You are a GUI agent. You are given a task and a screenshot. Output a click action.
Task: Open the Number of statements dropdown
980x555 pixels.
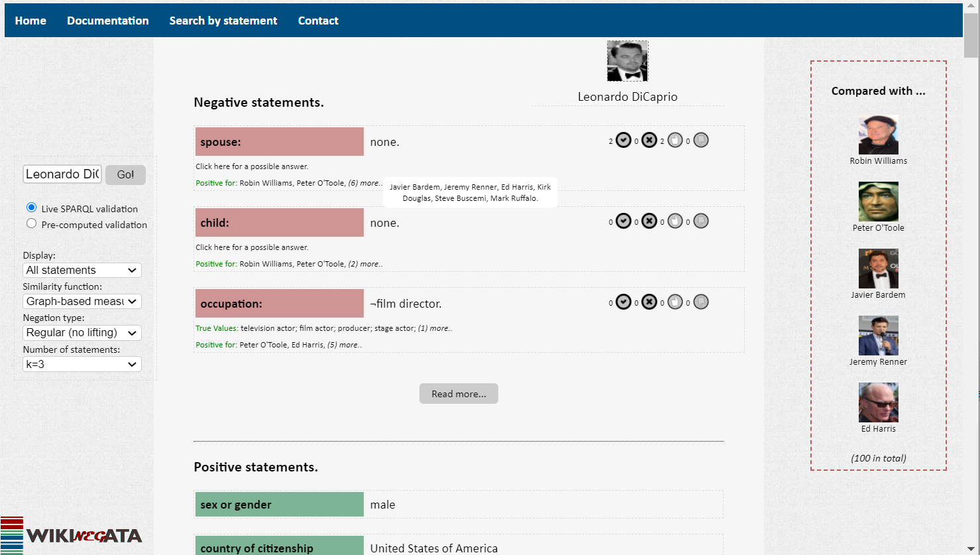82,364
